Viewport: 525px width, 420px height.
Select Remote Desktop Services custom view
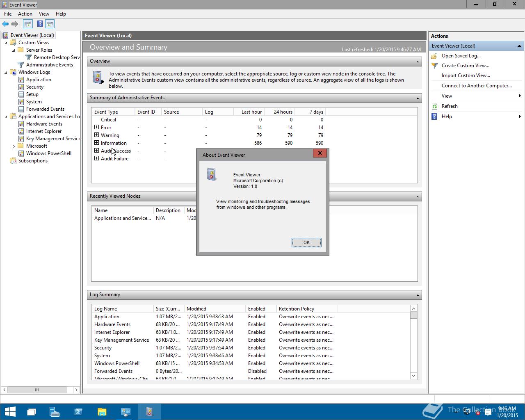(57, 57)
